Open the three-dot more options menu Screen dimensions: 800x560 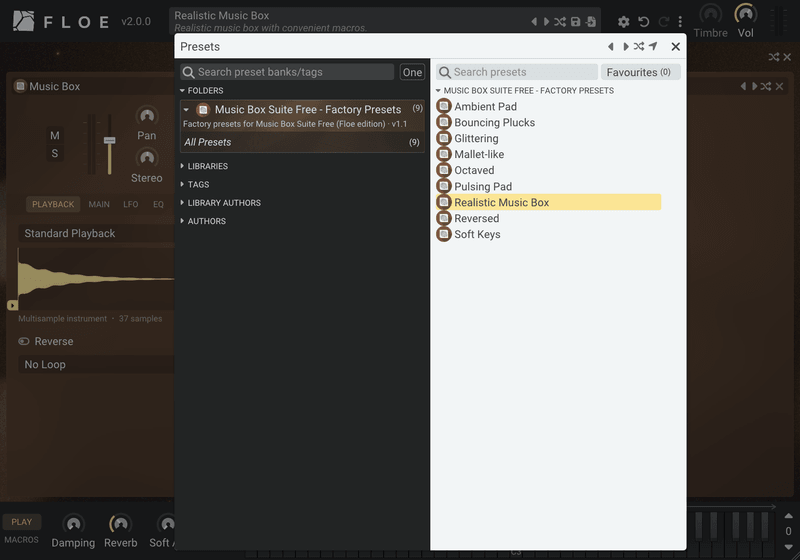(x=680, y=21)
